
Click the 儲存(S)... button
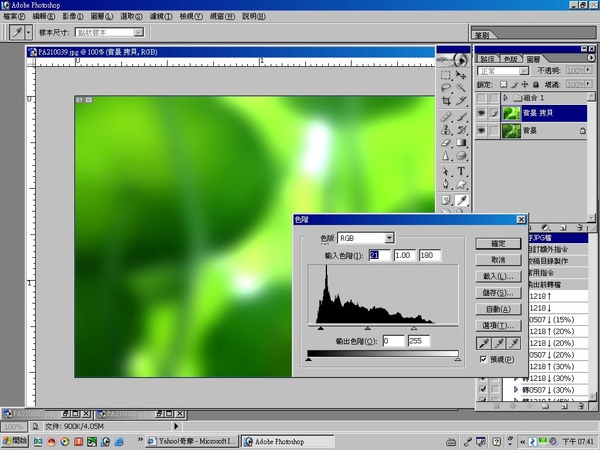tap(498, 293)
